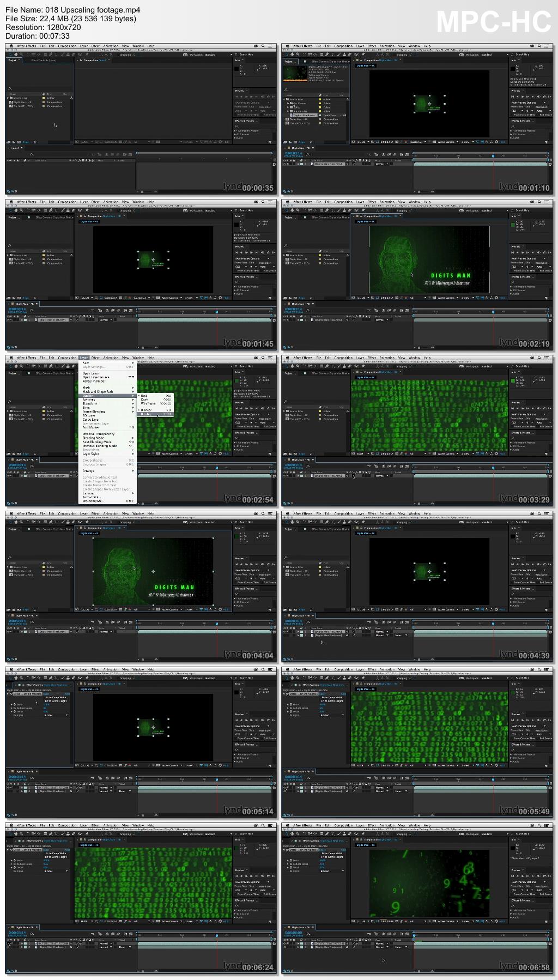This screenshot has height=980, width=558.
Task: Toggle the Scale stopwatch in the 05:14 Effect Controls
Action: pyautogui.click(x=15, y=704)
